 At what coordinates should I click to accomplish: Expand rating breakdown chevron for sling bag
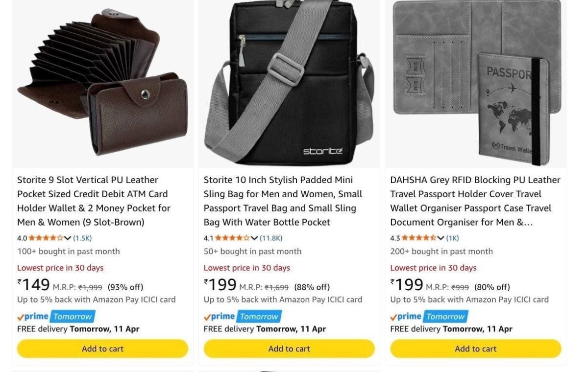(254, 238)
